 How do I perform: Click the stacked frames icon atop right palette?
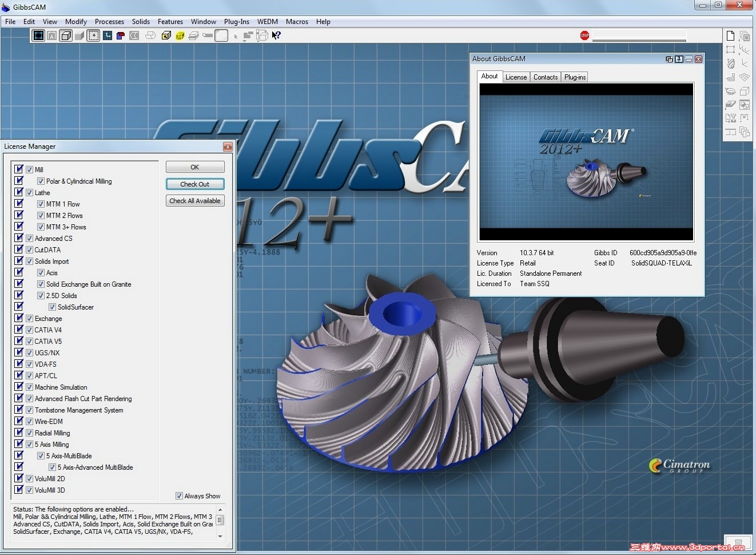click(x=744, y=35)
